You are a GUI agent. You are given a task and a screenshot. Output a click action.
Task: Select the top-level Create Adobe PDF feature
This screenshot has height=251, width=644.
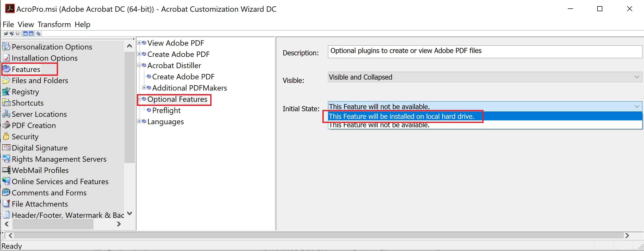tap(178, 54)
